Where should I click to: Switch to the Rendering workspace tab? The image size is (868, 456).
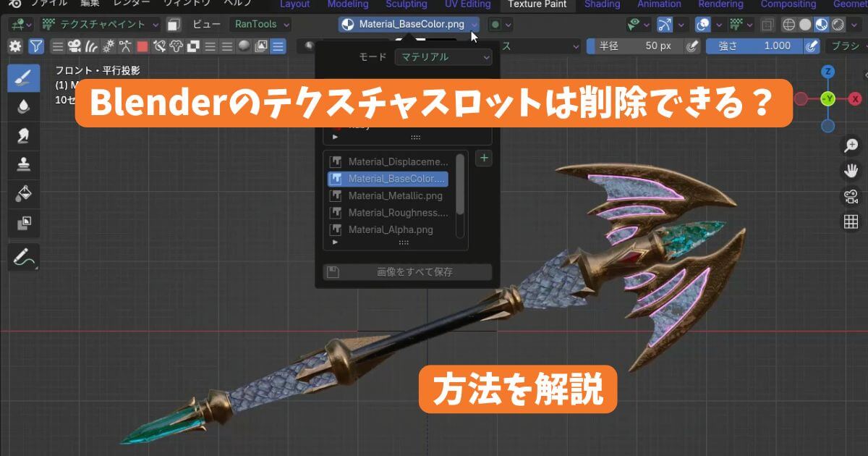[722, 4]
